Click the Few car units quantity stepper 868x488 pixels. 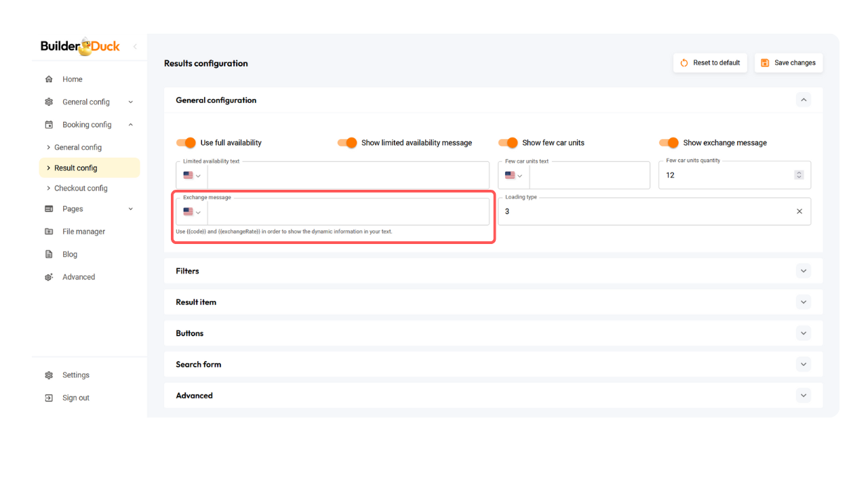coord(799,175)
